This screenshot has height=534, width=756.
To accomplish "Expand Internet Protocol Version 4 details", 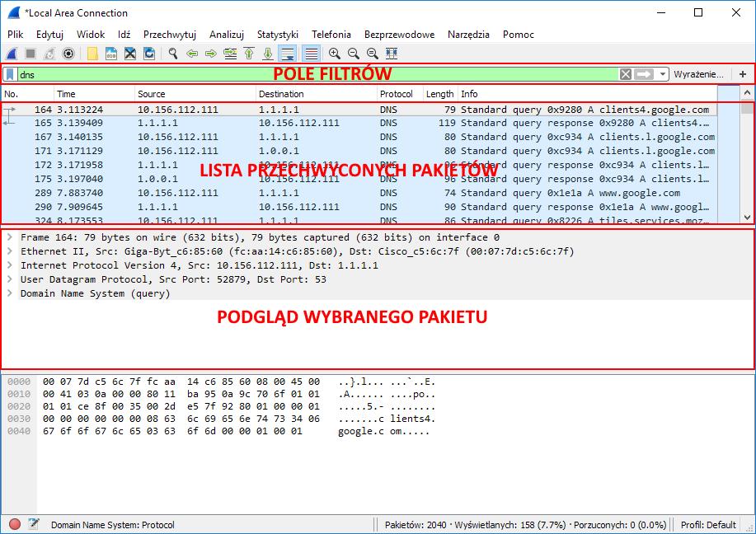I will [10, 265].
